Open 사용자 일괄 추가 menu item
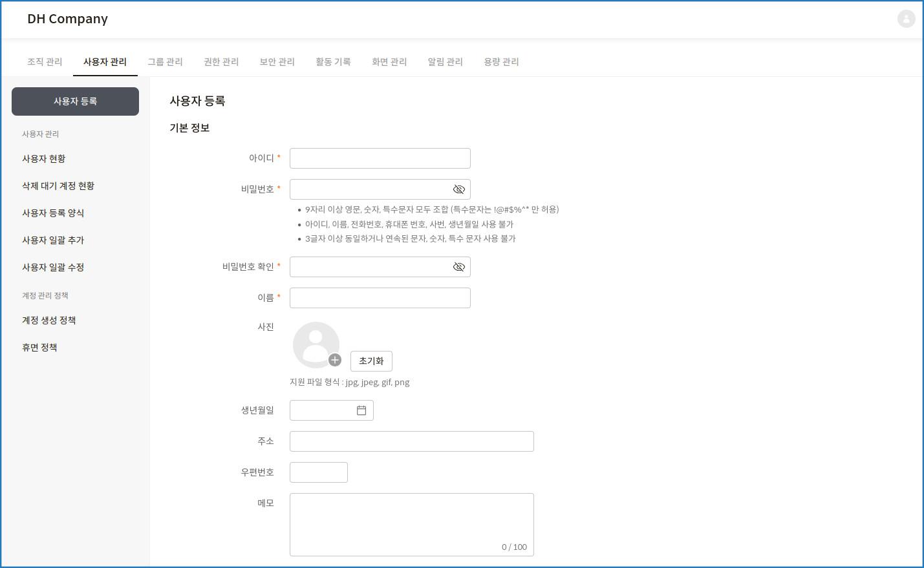924x568 pixels. pyautogui.click(x=53, y=240)
